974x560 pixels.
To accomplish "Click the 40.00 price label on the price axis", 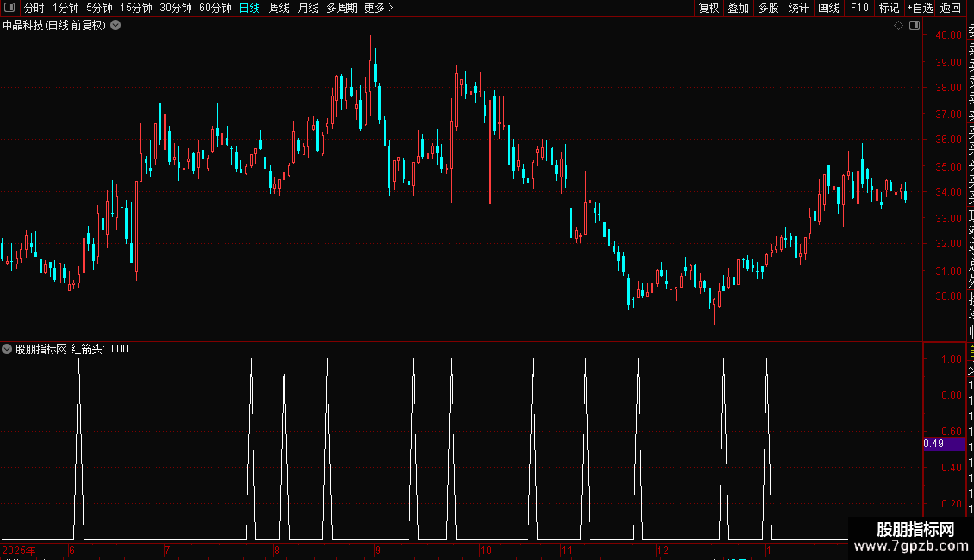I will [948, 35].
